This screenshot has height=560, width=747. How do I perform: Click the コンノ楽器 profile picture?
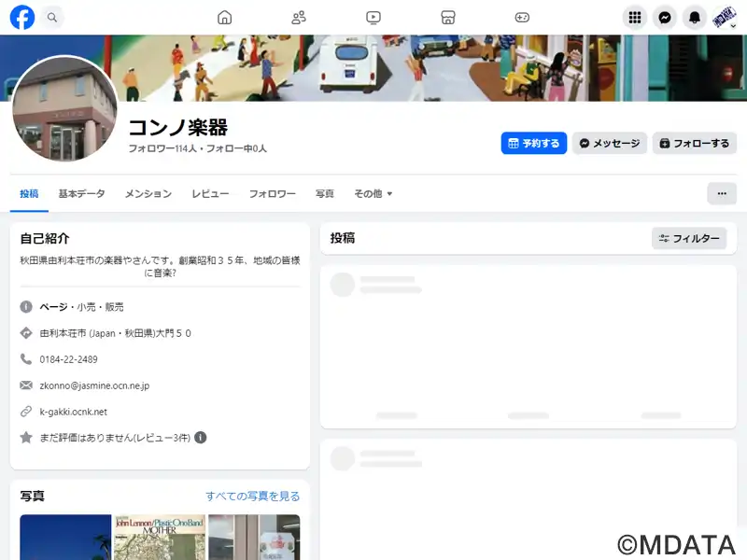(x=64, y=108)
